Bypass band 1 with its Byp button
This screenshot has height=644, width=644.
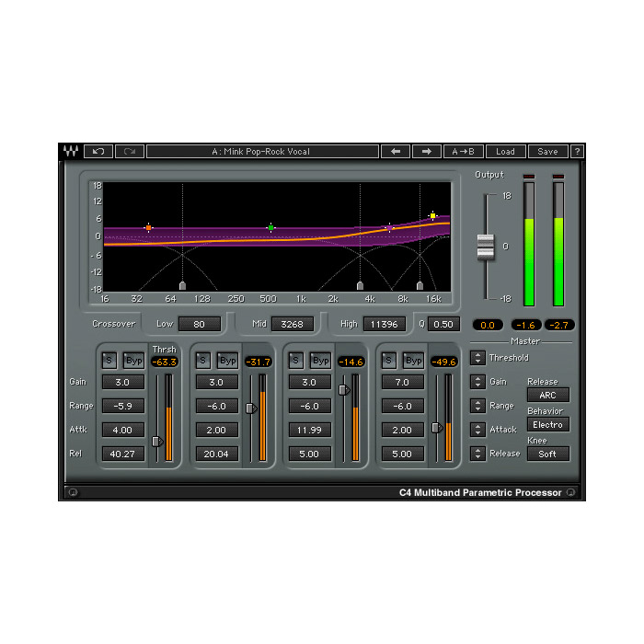coord(134,361)
